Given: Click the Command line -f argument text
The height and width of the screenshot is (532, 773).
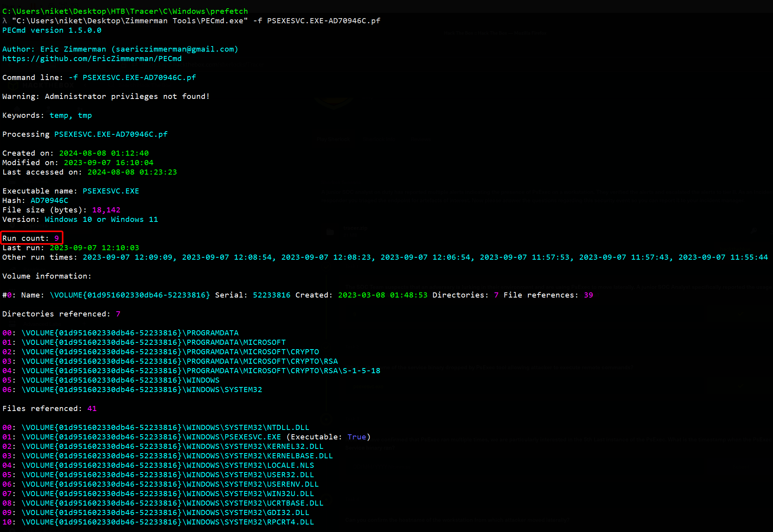Looking at the screenshot, I should tap(132, 78).
